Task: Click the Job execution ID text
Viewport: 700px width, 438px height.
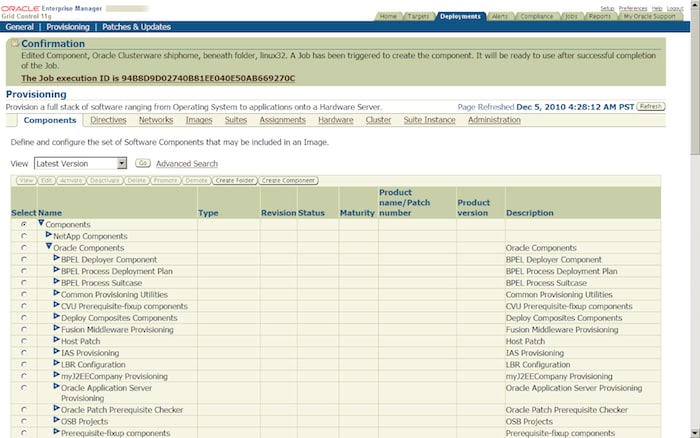Action: [158, 78]
